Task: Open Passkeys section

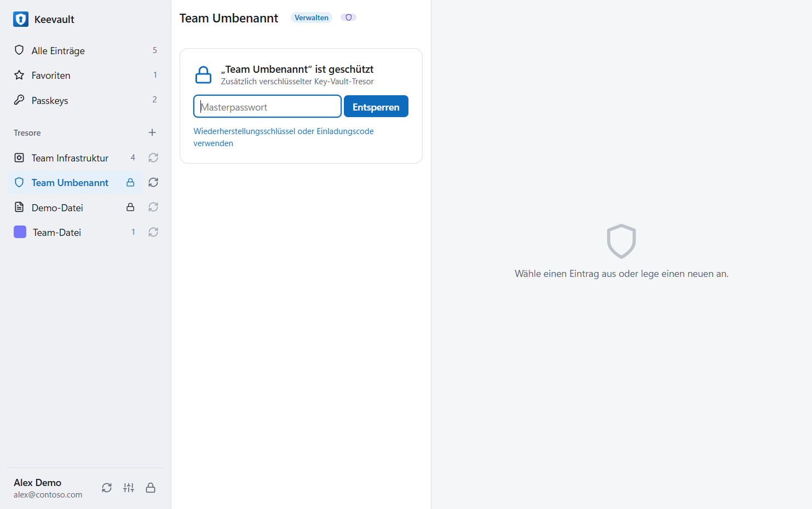Action: pos(85,100)
